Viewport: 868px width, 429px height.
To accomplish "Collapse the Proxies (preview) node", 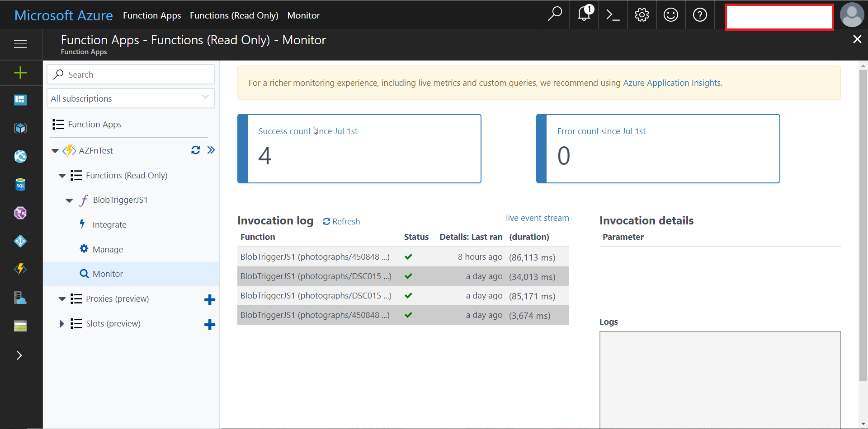I will click(x=62, y=299).
